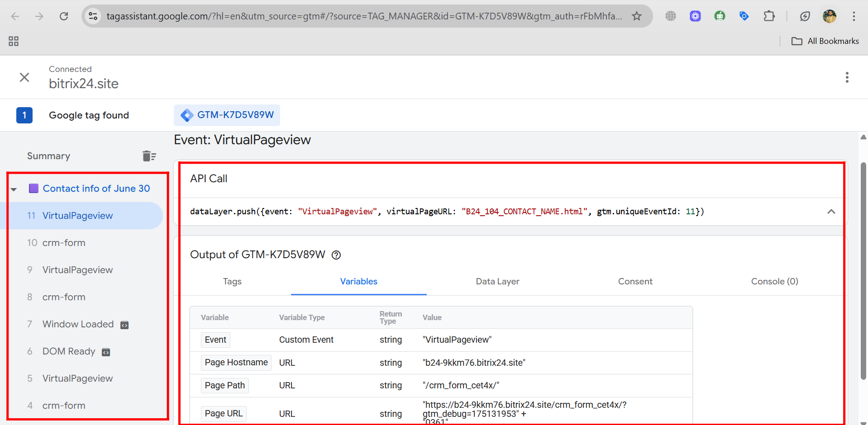Click the Custom Event variable type cell

pos(306,340)
